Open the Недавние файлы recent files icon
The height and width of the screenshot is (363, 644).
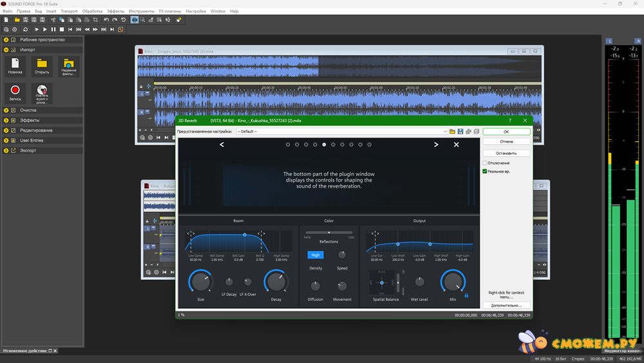click(x=68, y=64)
